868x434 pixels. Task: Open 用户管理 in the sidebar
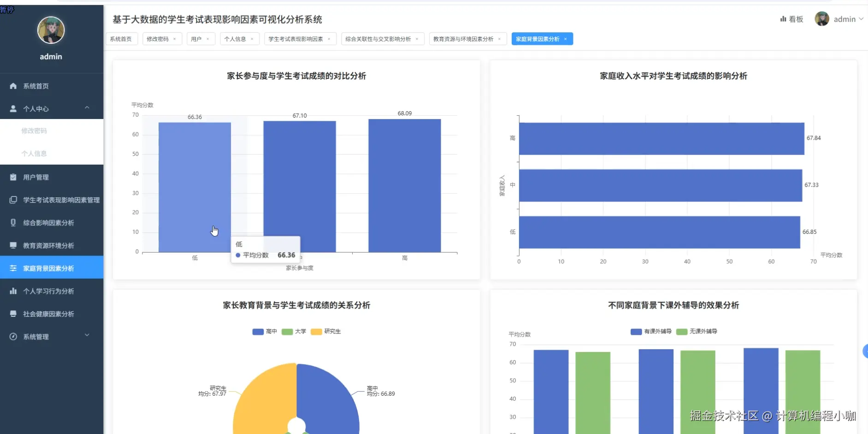tap(52, 177)
